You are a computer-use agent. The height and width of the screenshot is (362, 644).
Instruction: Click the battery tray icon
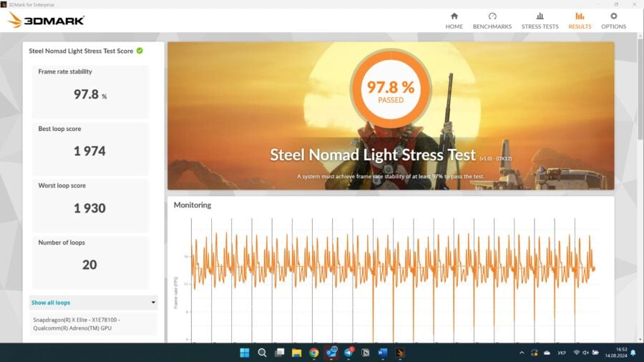click(595, 353)
